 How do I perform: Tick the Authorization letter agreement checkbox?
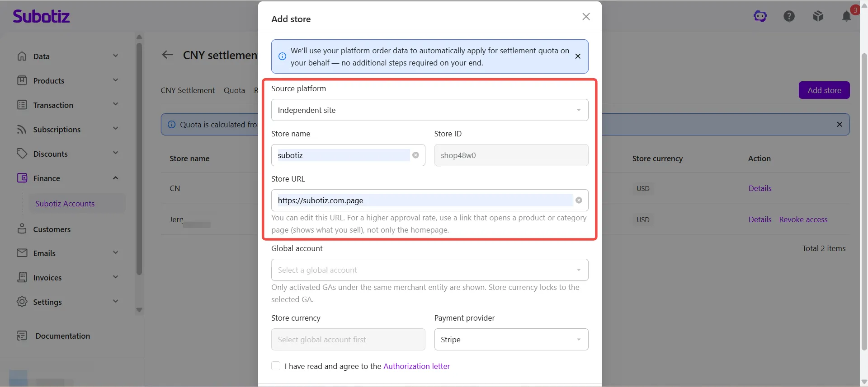click(x=276, y=366)
